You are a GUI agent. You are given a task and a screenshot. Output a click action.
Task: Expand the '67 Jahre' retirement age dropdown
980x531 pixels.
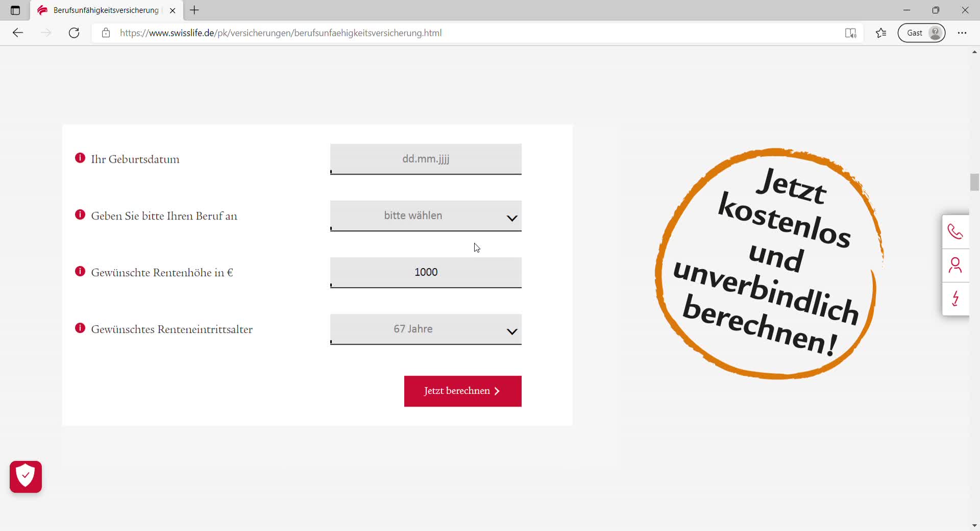pyautogui.click(x=426, y=329)
